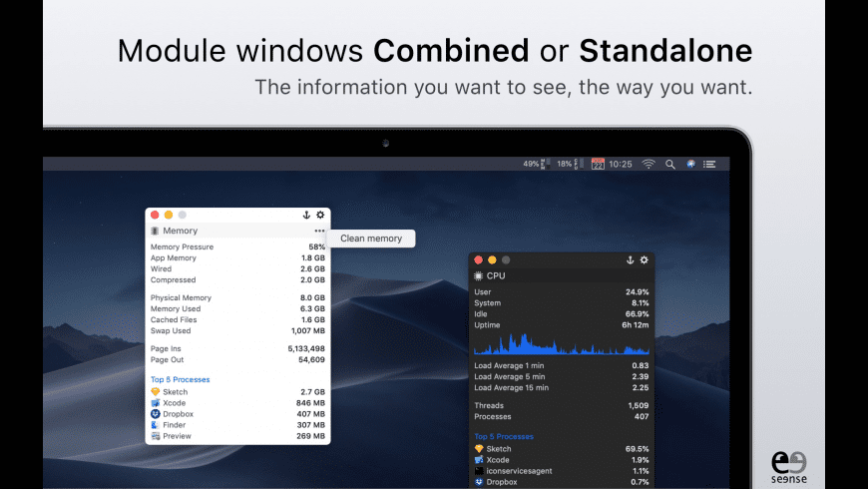Click the System 8.1% row in CPU window
This screenshot has width=868, height=489.
pyautogui.click(x=562, y=303)
